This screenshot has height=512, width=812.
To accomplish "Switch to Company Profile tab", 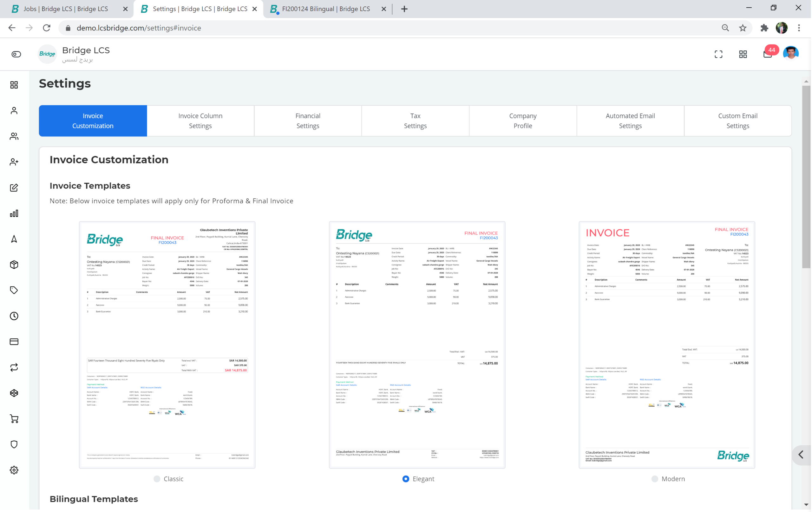I will pos(523,121).
